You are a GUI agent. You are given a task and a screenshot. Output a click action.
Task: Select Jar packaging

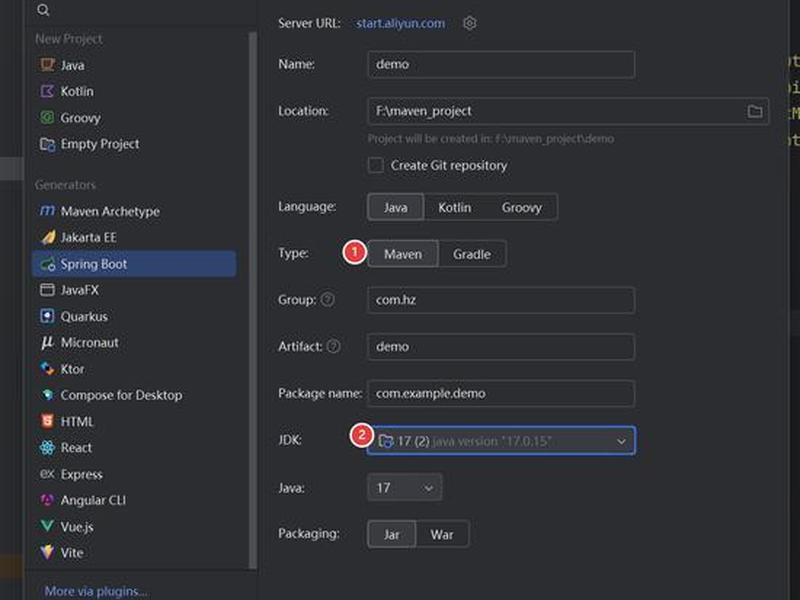[391, 534]
